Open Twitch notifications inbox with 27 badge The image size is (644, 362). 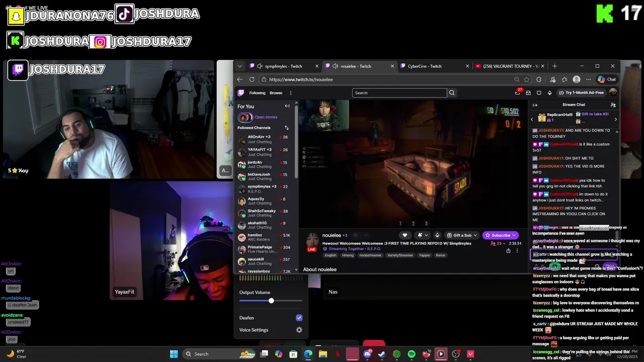point(518,93)
